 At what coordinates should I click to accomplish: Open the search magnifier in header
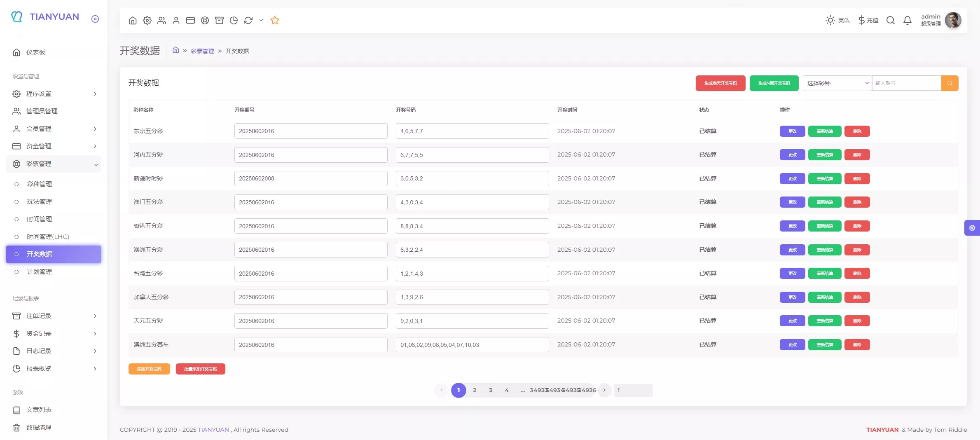point(890,20)
